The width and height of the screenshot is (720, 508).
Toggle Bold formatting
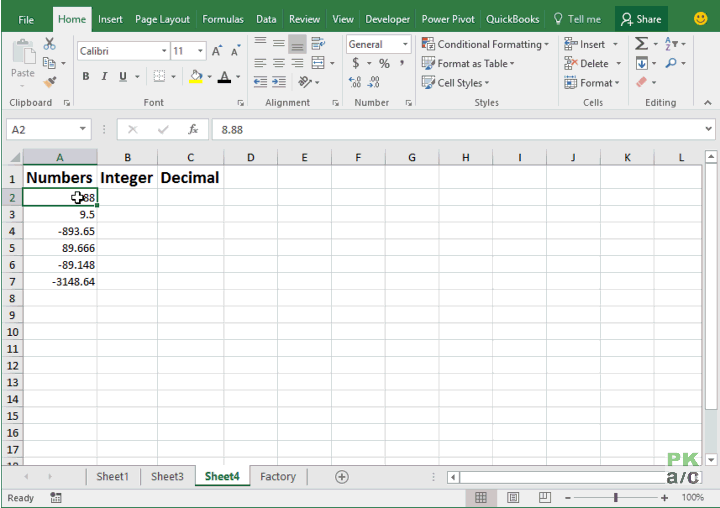click(x=86, y=76)
